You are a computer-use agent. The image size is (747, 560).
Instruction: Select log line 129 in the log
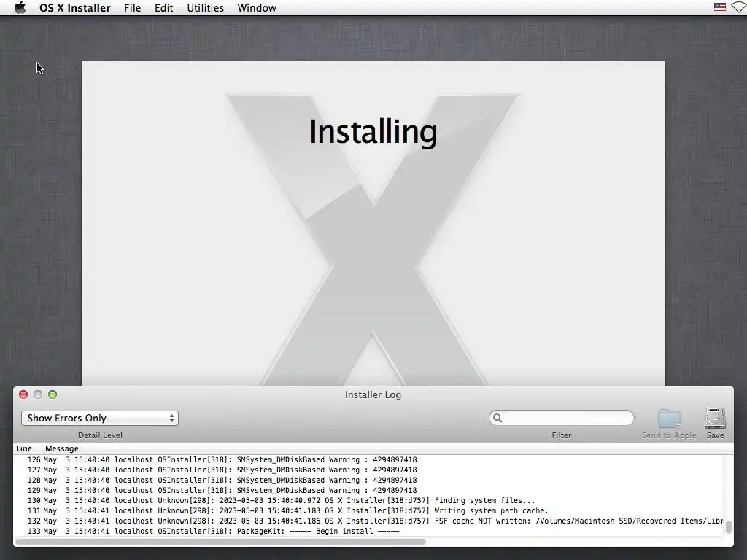point(369,491)
